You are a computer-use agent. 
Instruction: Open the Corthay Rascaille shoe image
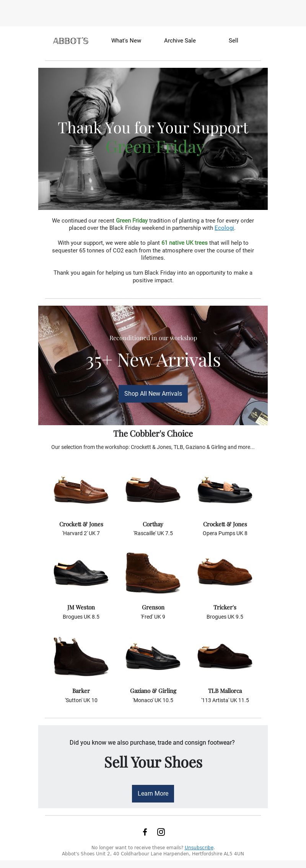pyautogui.click(x=153, y=490)
